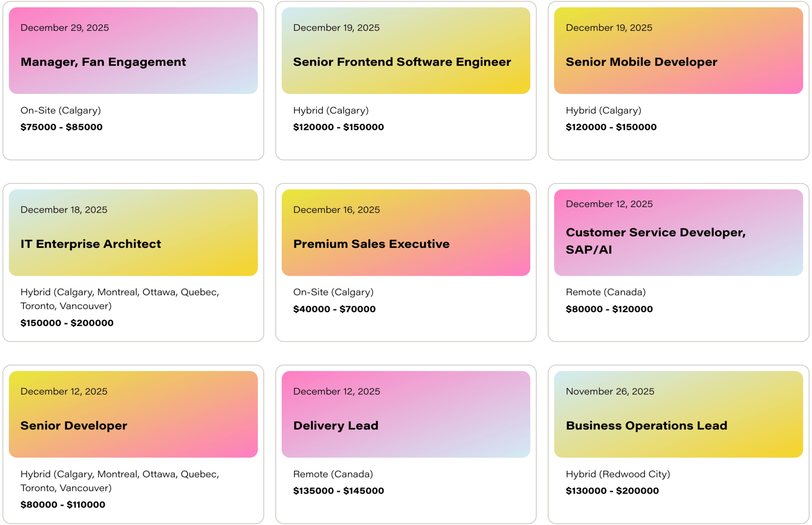Click the $75000 - $85000 salary text
The width and height of the screenshot is (812, 525).
click(61, 127)
